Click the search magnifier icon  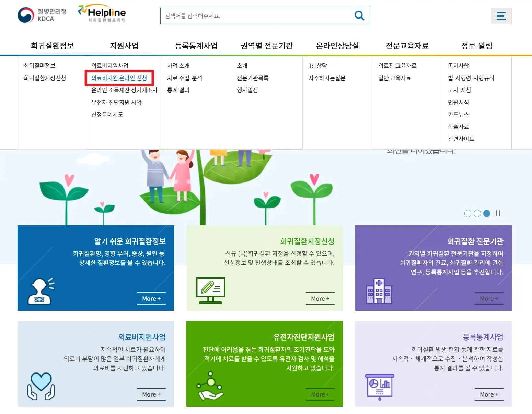[x=359, y=15]
